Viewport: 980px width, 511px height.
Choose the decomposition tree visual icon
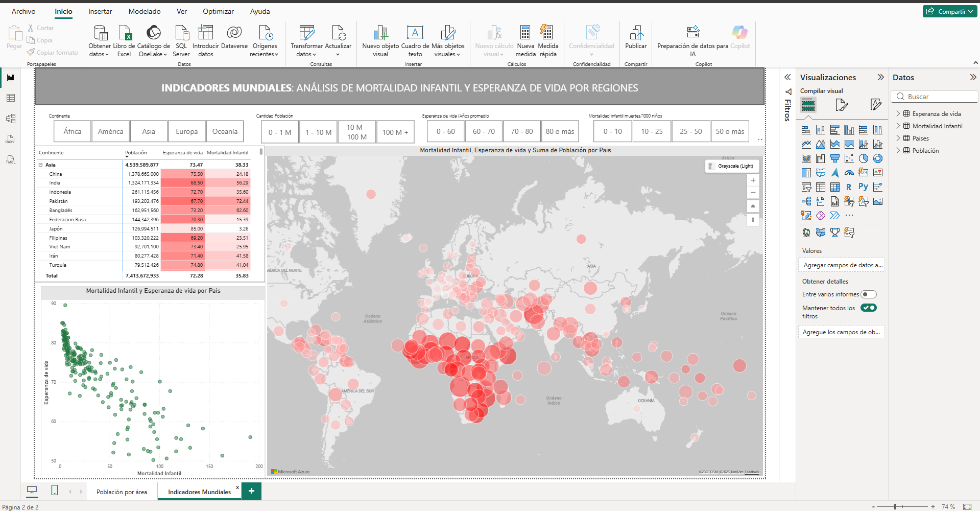pos(806,201)
